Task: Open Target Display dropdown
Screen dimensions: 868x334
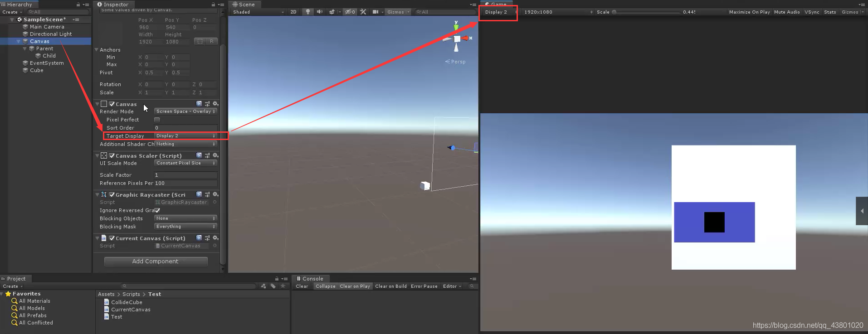Action: [185, 136]
